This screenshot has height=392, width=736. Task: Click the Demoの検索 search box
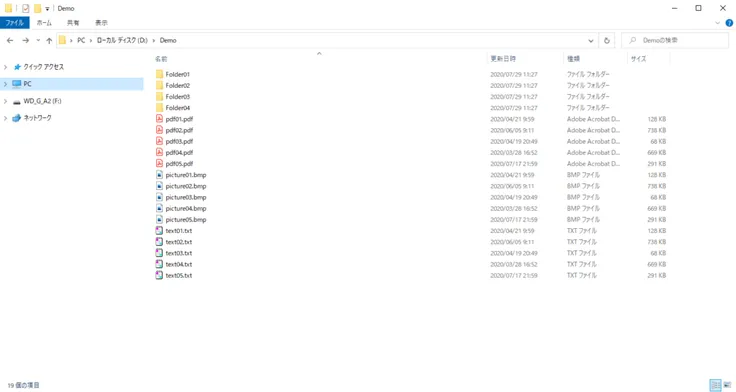[675, 40]
